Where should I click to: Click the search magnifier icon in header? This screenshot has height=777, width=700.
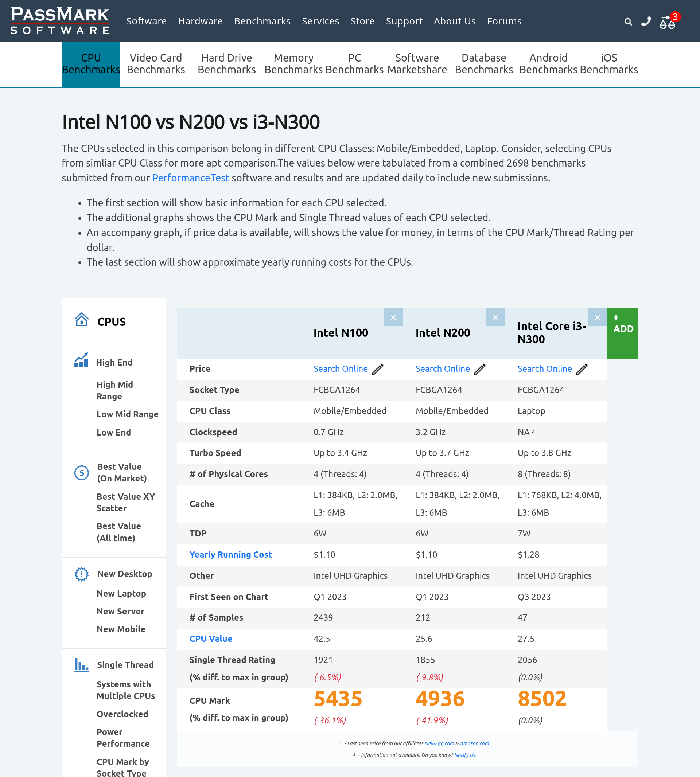coord(628,22)
